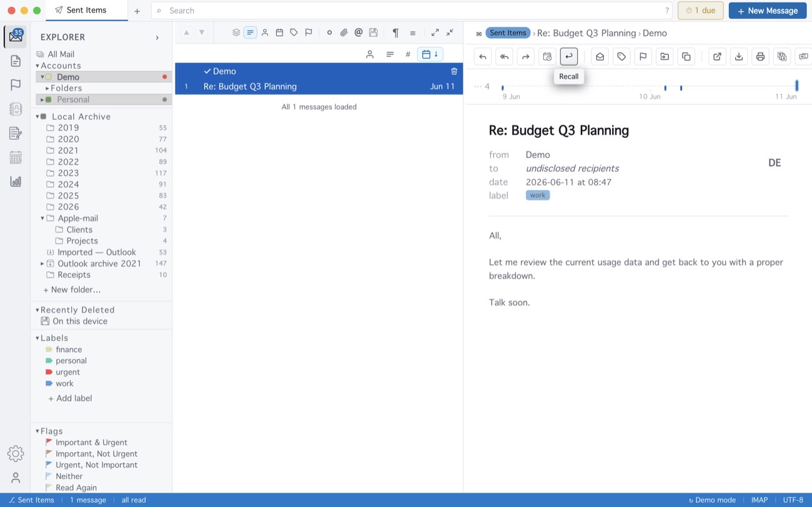Click the New Message button
Image resolution: width=812 pixels, height=507 pixels.
click(768, 11)
